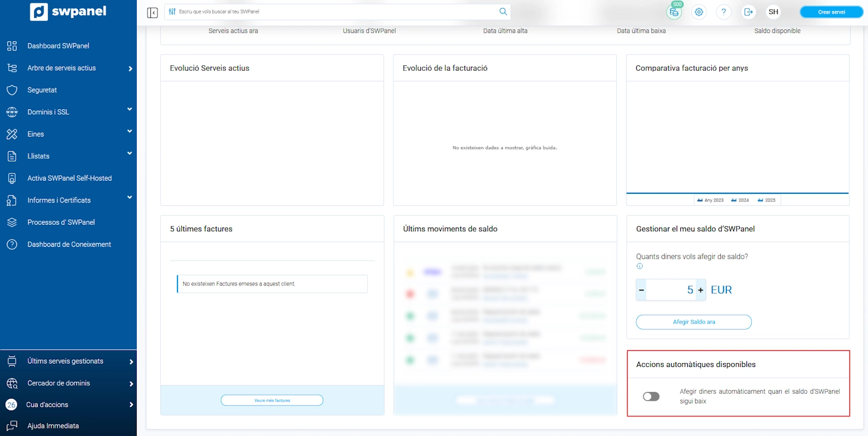Increase balance amount with plus button
The height and width of the screenshot is (436, 868).
[700, 290]
